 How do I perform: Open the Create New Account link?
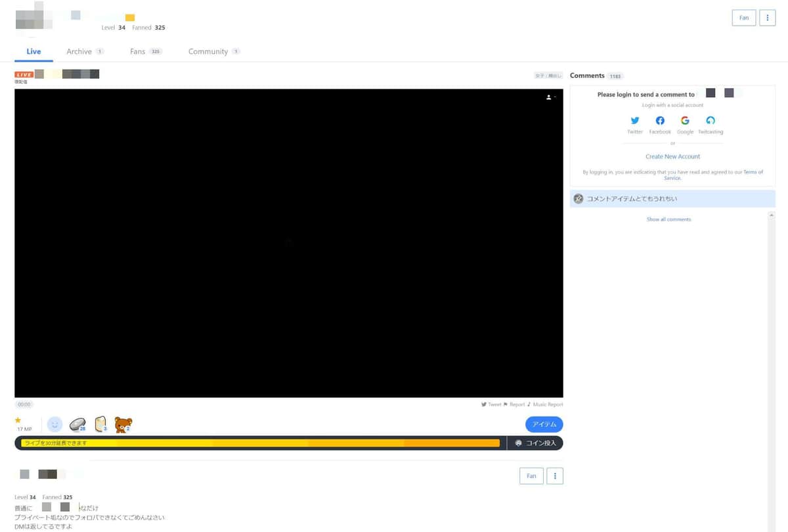click(x=672, y=156)
